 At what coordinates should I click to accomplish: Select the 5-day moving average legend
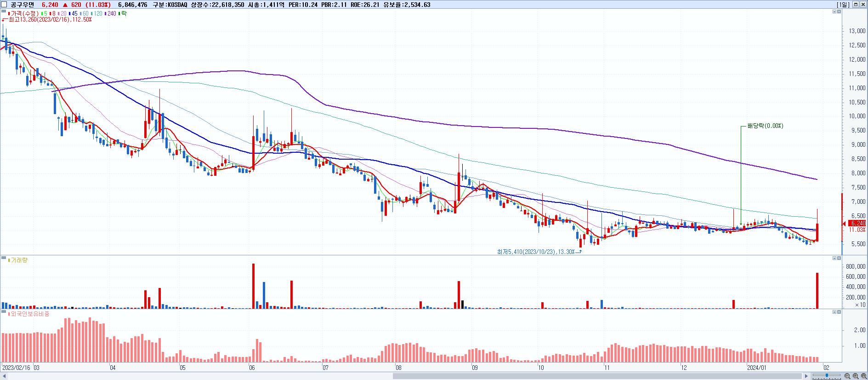point(43,13)
